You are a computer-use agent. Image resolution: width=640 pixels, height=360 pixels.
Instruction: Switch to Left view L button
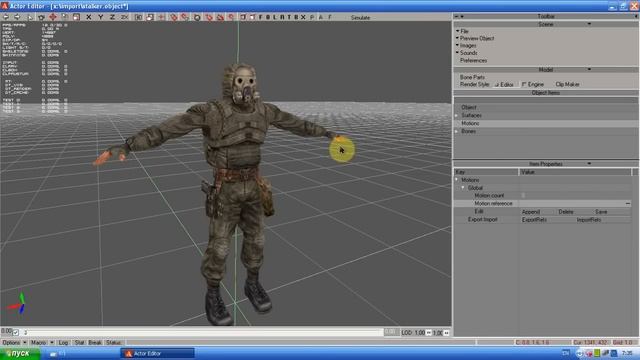click(x=275, y=17)
